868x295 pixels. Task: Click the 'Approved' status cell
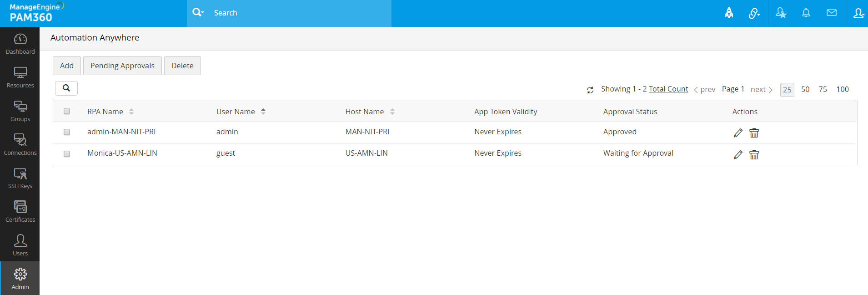(x=620, y=132)
